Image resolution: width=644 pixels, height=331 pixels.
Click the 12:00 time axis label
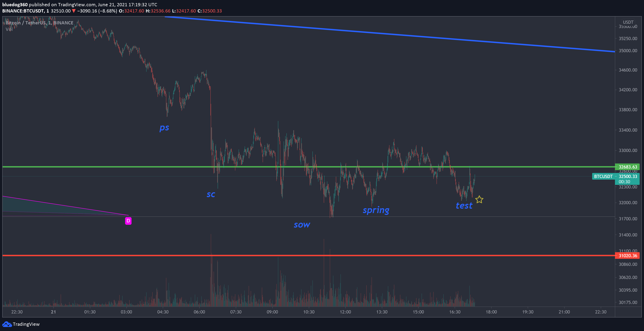point(345,312)
